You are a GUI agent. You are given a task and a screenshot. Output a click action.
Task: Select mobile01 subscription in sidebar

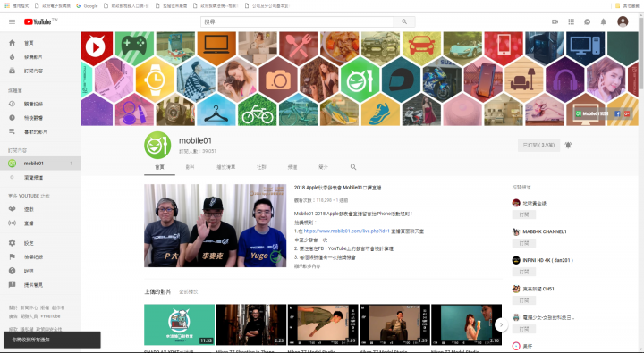pyautogui.click(x=40, y=164)
